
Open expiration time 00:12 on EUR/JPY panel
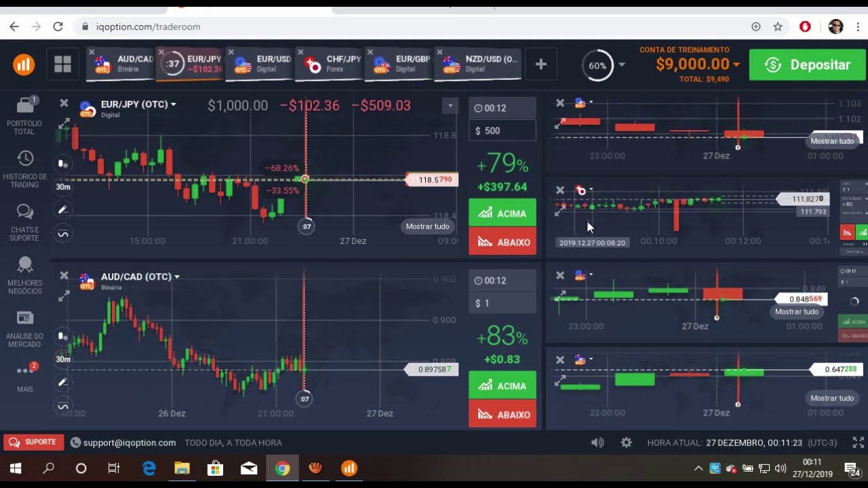pos(502,108)
